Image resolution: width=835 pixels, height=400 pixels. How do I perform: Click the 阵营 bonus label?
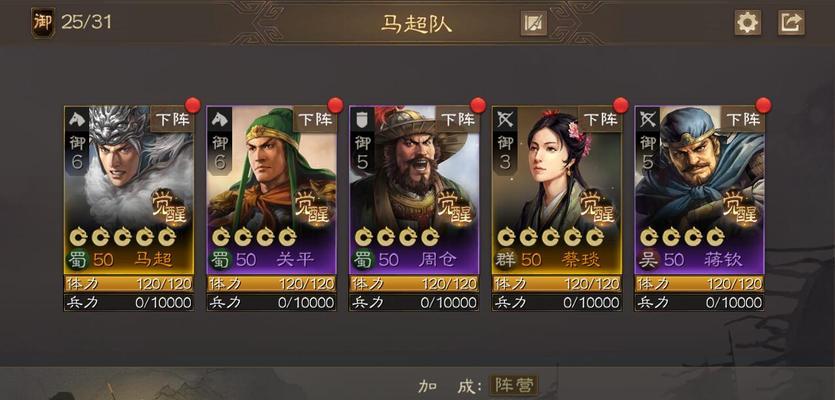click(514, 385)
